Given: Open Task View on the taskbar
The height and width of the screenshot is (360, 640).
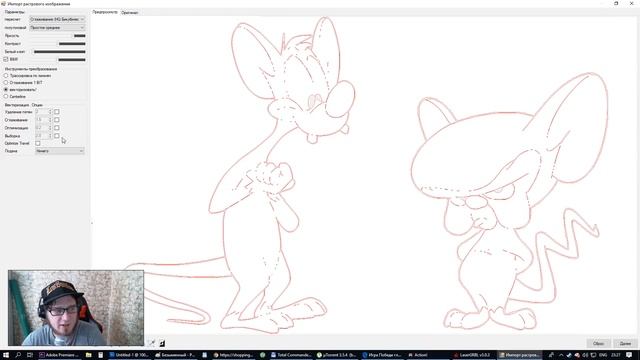Looking at the screenshot, I should (x=30, y=355).
